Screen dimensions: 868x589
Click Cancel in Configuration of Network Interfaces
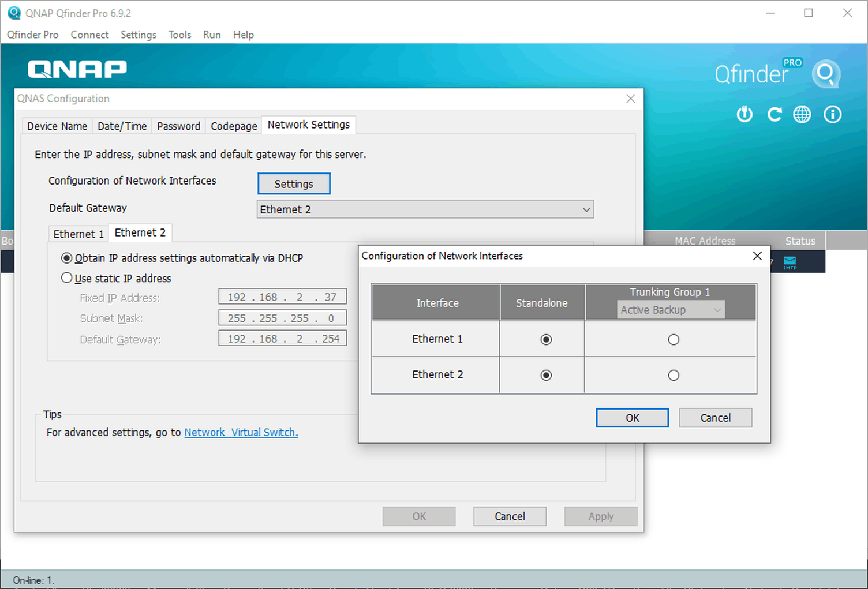coord(716,418)
